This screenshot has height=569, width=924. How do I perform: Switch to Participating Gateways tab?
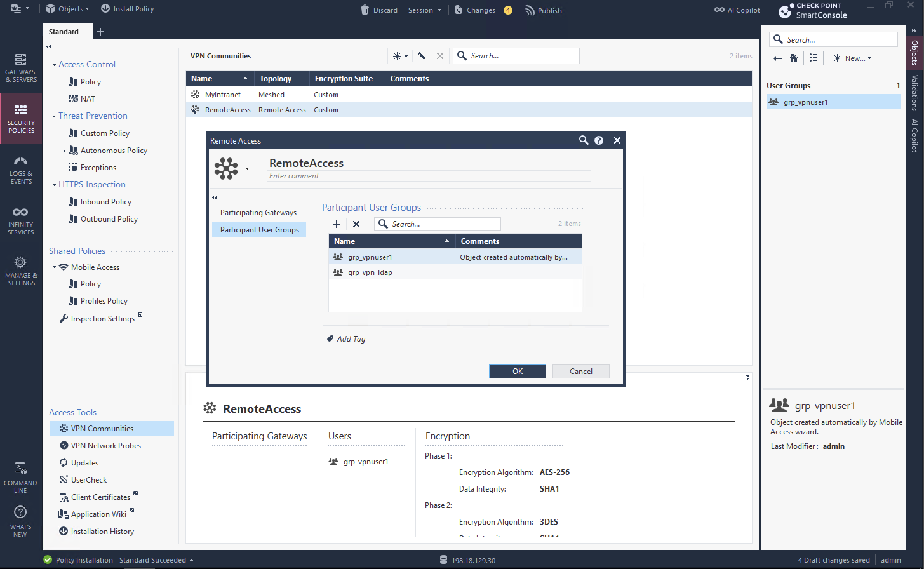pos(258,213)
